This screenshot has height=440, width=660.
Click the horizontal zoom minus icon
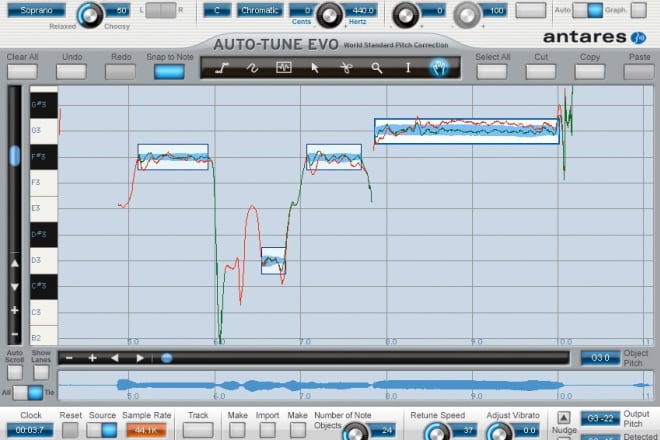point(69,358)
